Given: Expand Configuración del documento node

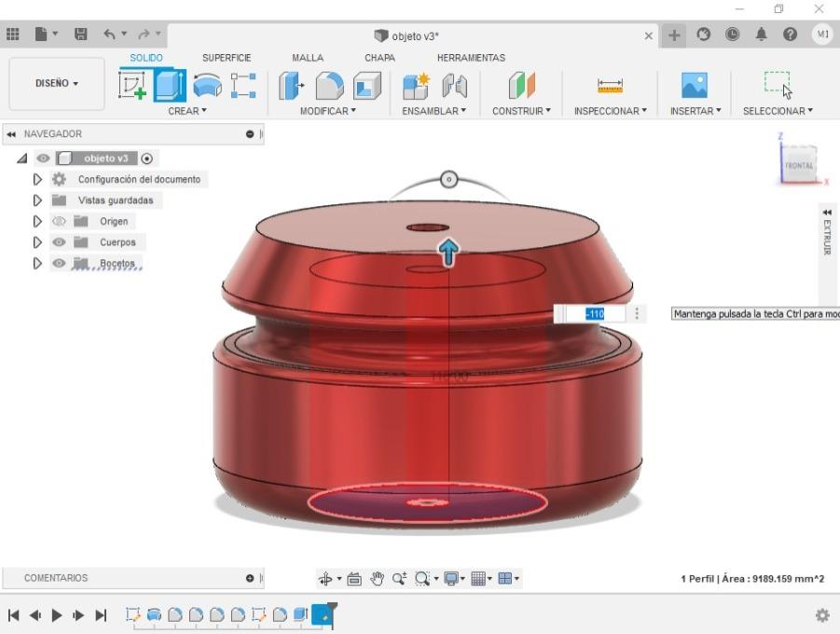Looking at the screenshot, I should (37, 179).
